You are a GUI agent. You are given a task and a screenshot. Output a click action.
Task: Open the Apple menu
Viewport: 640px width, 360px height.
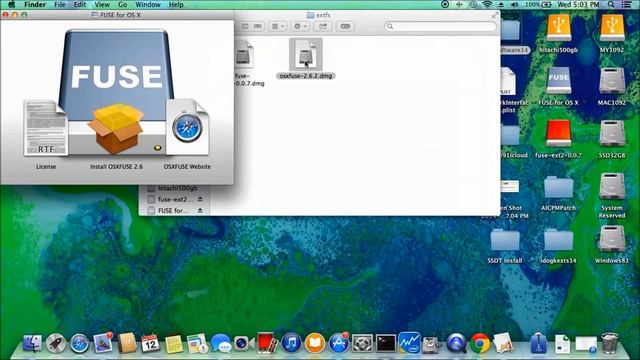11,4
